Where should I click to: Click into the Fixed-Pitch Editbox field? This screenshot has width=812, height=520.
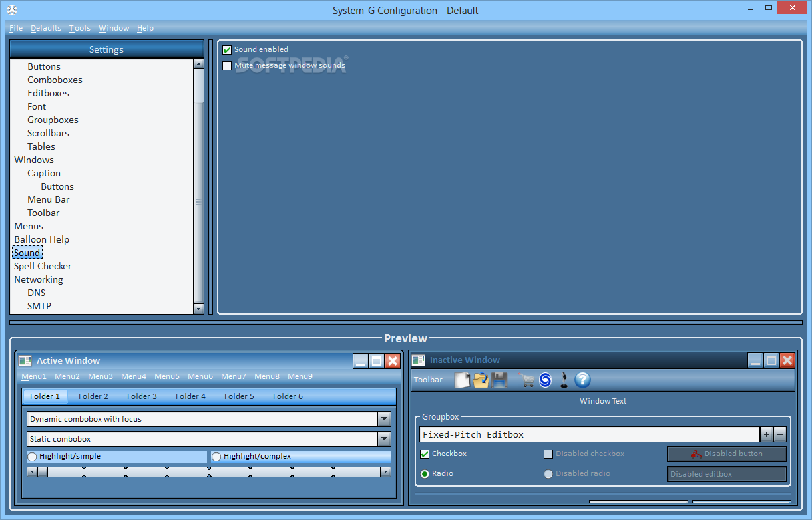(590, 434)
